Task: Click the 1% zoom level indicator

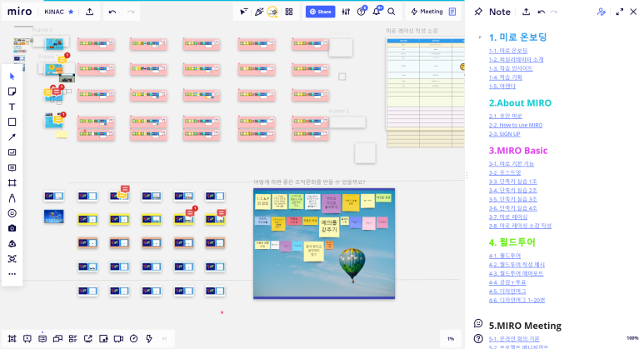Action: point(451,339)
